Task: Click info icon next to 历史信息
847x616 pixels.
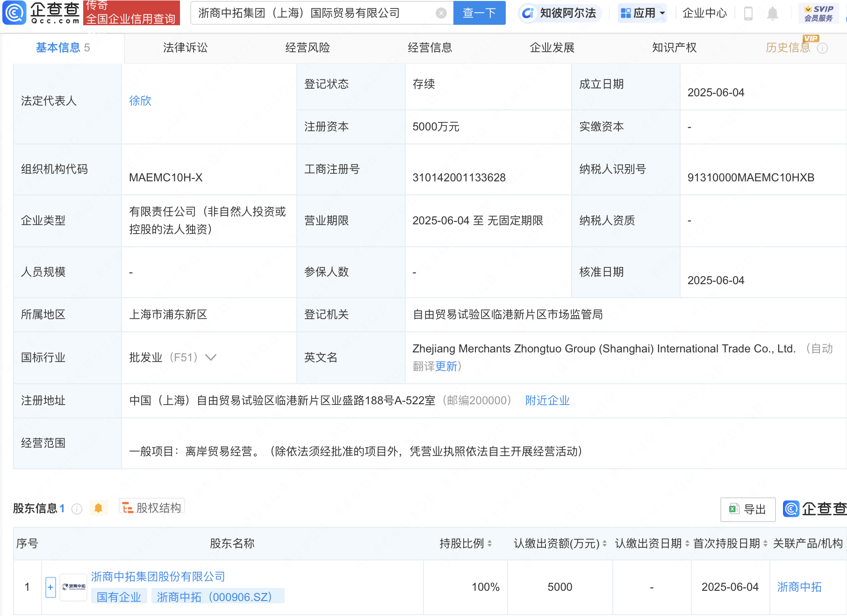Action: [823, 48]
